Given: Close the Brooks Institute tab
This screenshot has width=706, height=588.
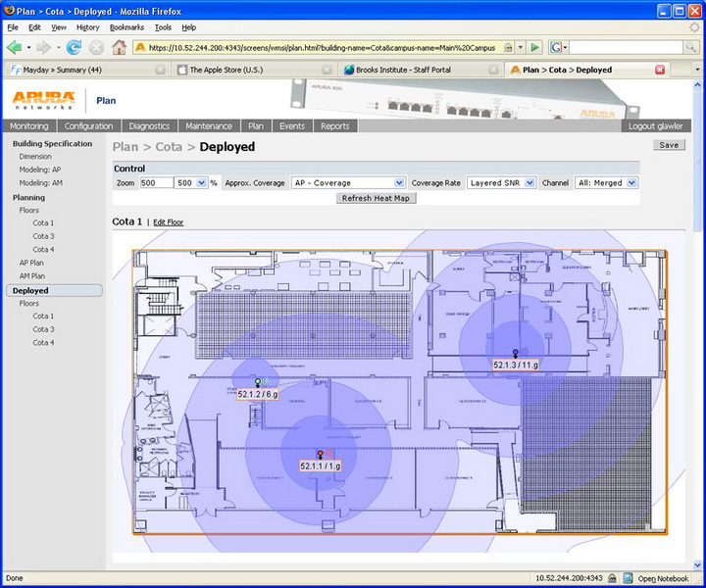Looking at the screenshot, I should tap(493, 70).
